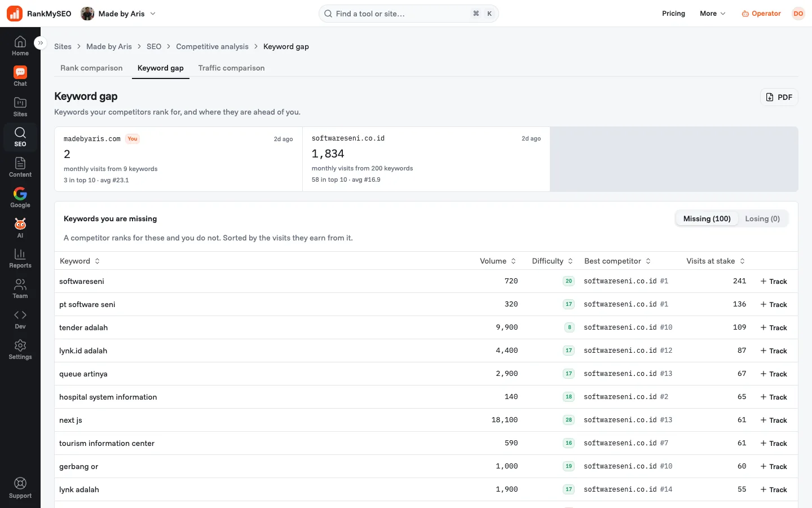
Task: Click the You badge beside madebyaris.com
Action: pos(133,139)
